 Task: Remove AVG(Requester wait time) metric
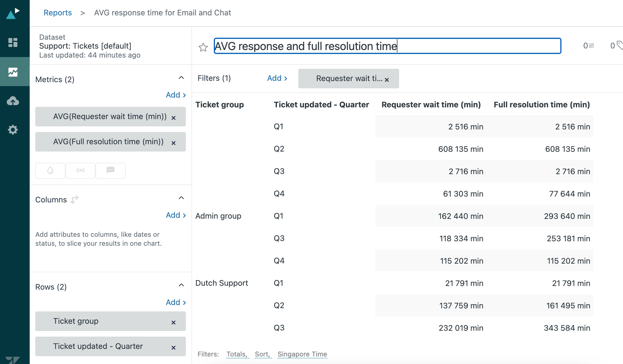point(174,118)
